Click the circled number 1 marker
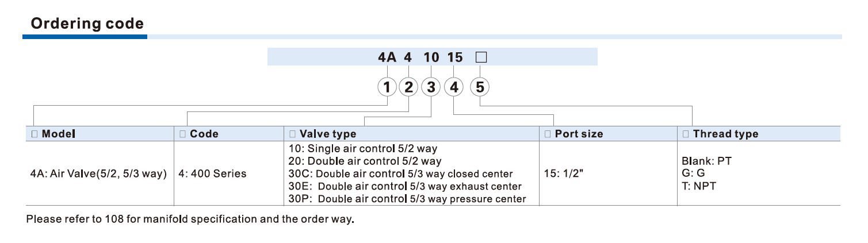The width and height of the screenshot is (868, 243). (387, 87)
